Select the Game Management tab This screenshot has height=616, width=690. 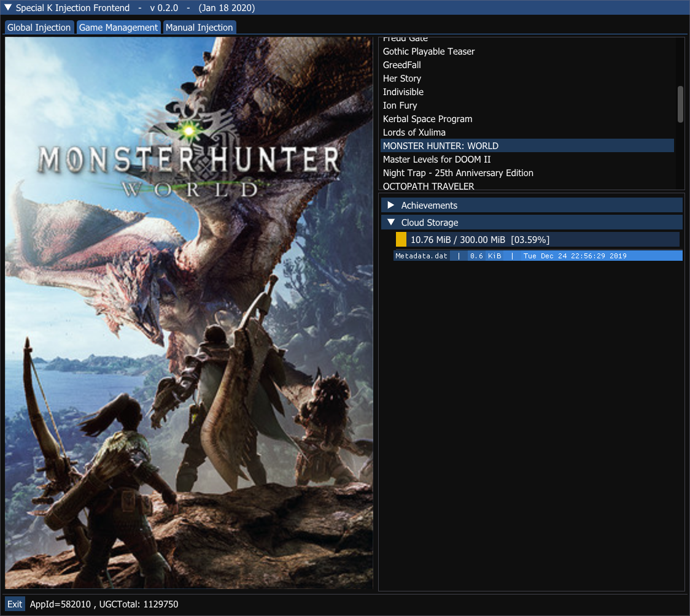tap(118, 28)
